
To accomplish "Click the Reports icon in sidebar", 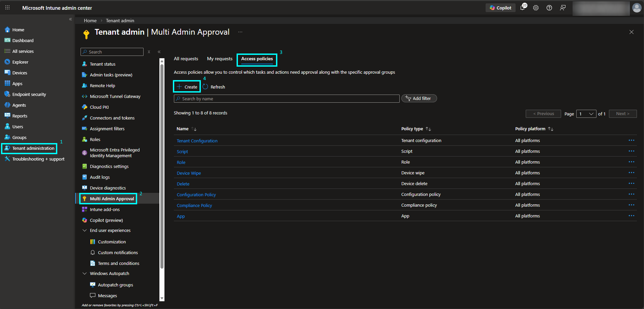I will click(7, 116).
